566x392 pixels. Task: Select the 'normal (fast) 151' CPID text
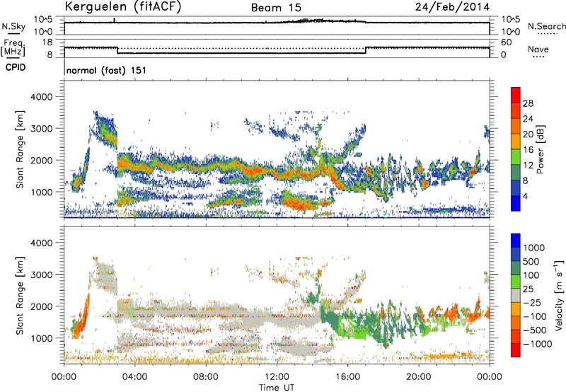(107, 70)
